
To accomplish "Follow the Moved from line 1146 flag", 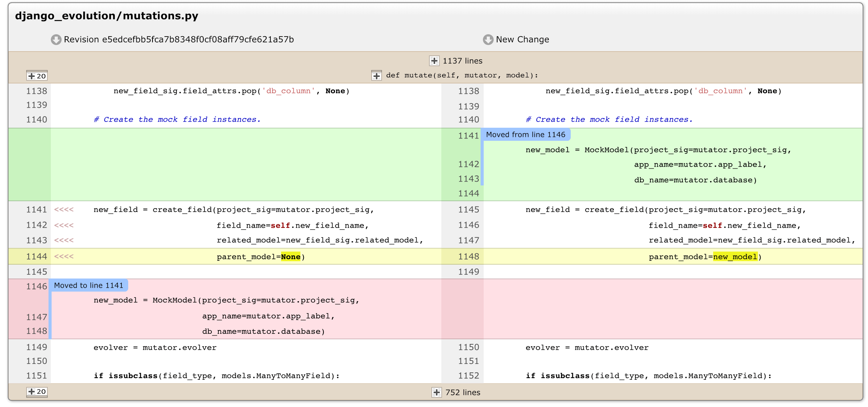I will pos(527,135).
